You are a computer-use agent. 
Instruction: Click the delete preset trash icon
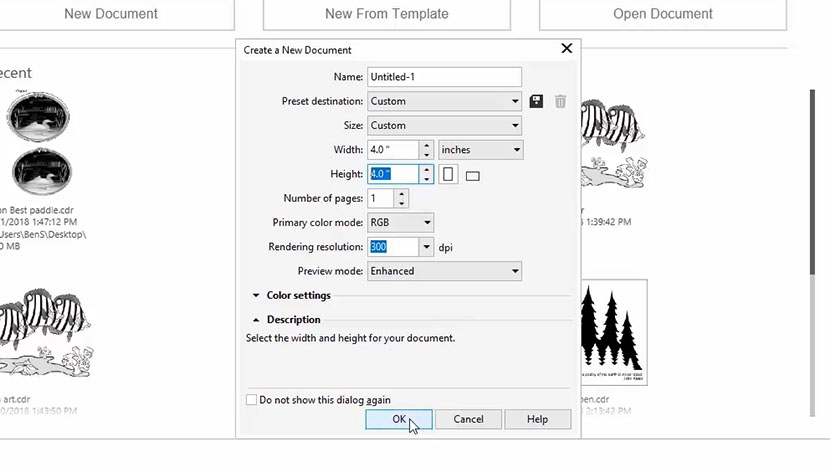pyautogui.click(x=560, y=101)
